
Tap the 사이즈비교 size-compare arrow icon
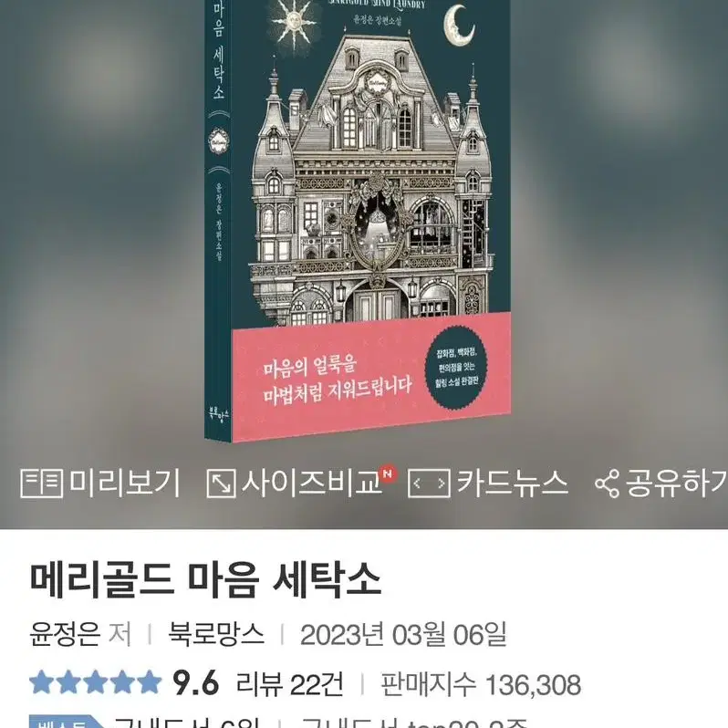(221, 484)
